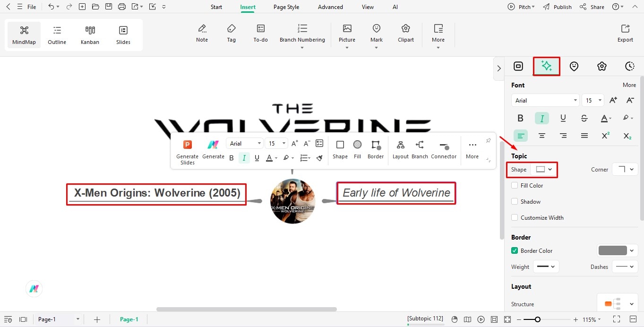Click the panel font color A
The image size is (644, 327).
pyautogui.click(x=604, y=118)
